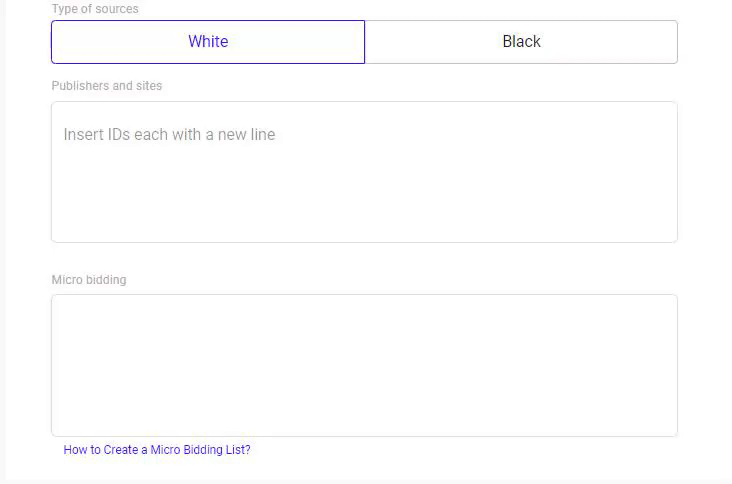Enable blacklist mode with Black button
This screenshot has height=484, width=732.
(521, 42)
